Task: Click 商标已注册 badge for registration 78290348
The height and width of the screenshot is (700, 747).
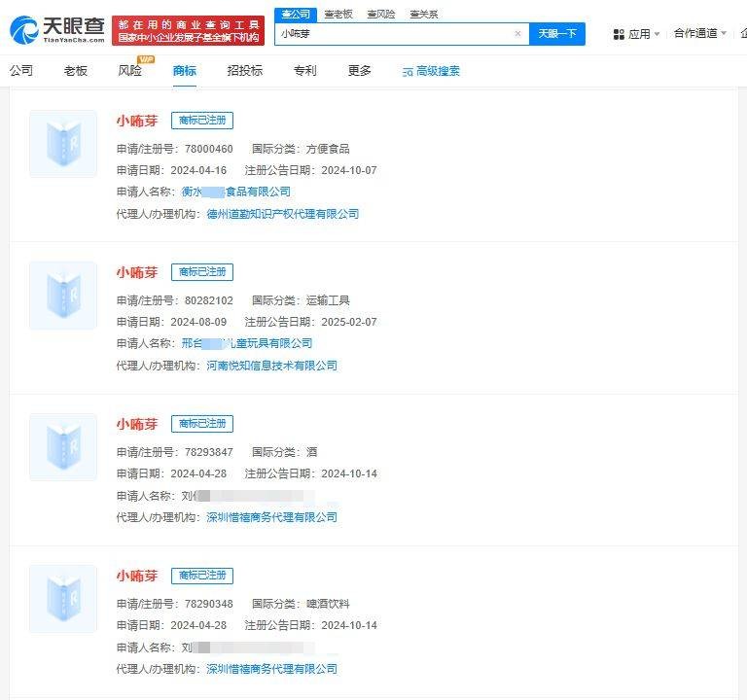Action: tap(202, 576)
